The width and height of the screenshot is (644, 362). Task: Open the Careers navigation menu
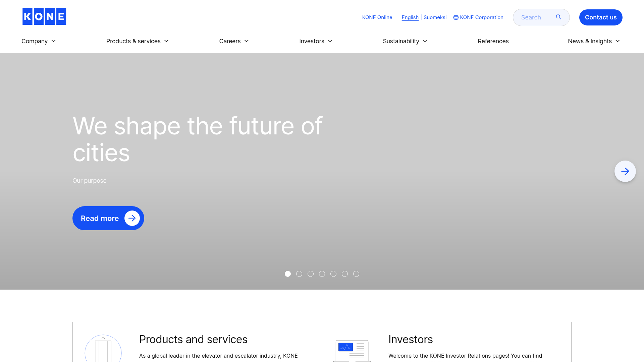[234, 41]
